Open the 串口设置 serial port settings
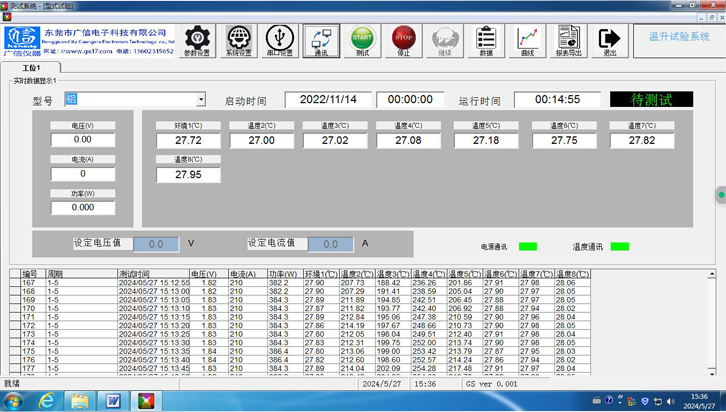Screen dimensions: 726x412 click(280, 41)
